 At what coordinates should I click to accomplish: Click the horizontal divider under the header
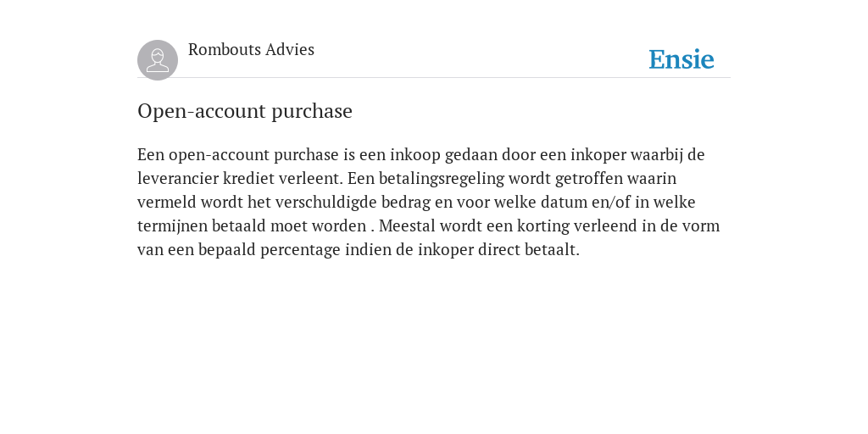pos(434,78)
